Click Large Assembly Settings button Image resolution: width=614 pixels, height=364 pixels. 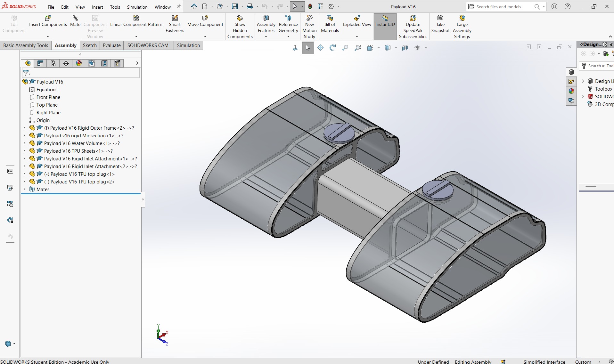(462, 27)
